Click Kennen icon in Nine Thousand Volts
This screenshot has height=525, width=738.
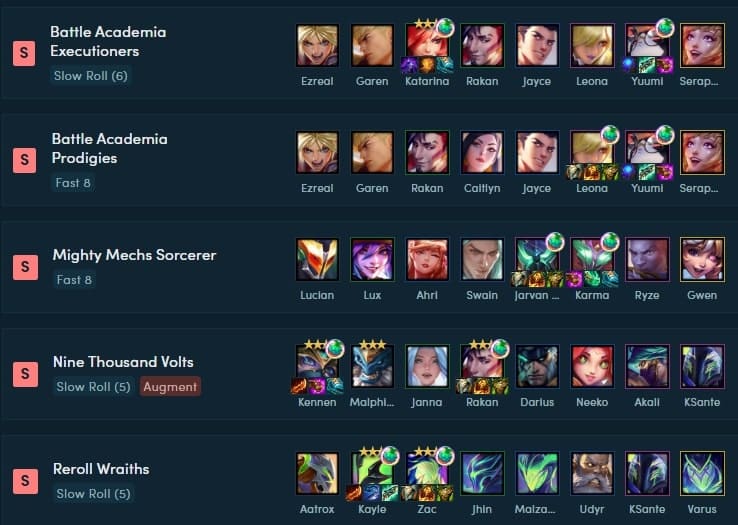pyautogui.click(x=317, y=366)
